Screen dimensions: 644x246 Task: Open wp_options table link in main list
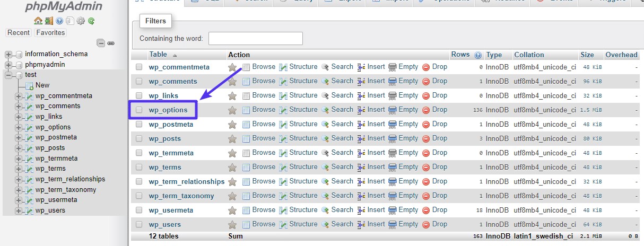coord(168,110)
